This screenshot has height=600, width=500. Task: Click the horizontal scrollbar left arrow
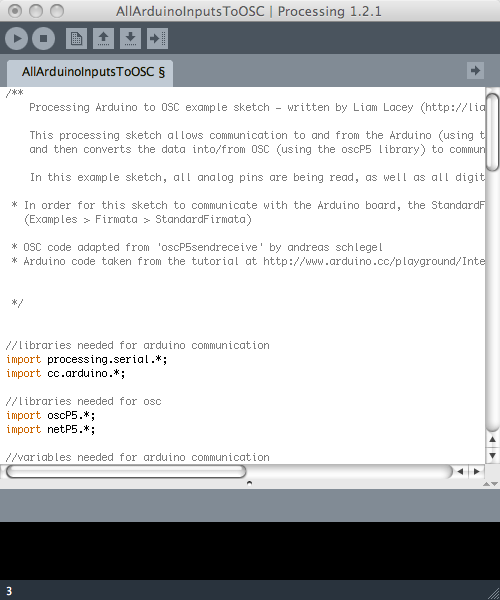[460, 471]
